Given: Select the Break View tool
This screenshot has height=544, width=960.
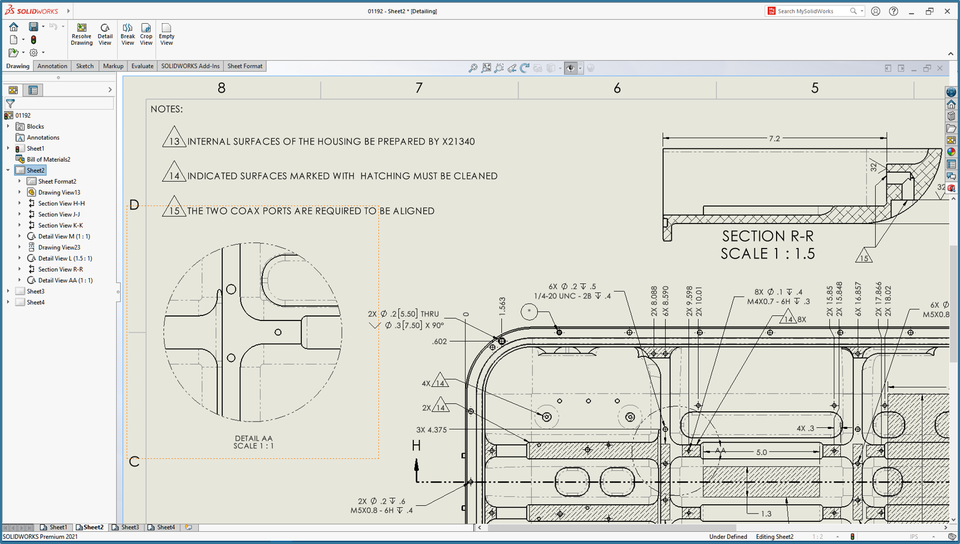Looking at the screenshot, I should pos(127,35).
